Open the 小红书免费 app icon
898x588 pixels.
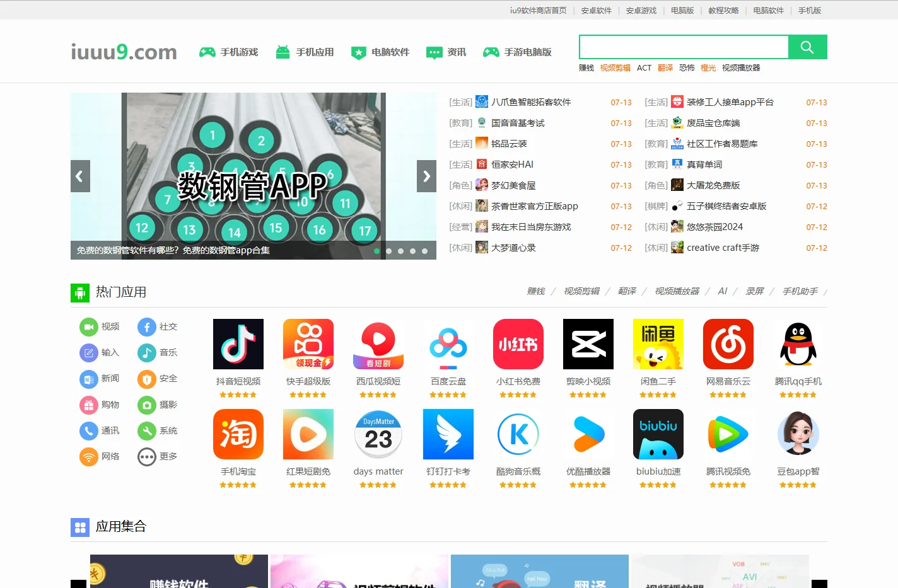tap(518, 344)
